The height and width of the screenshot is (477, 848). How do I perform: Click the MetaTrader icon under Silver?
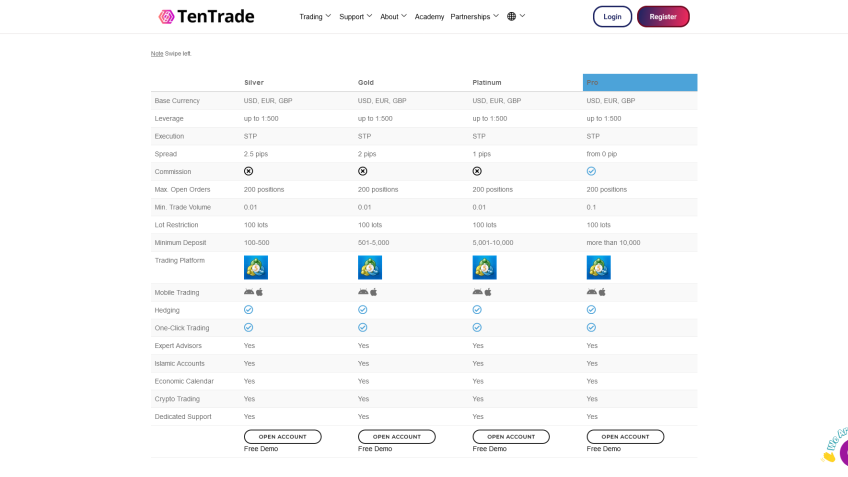click(256, 267)
